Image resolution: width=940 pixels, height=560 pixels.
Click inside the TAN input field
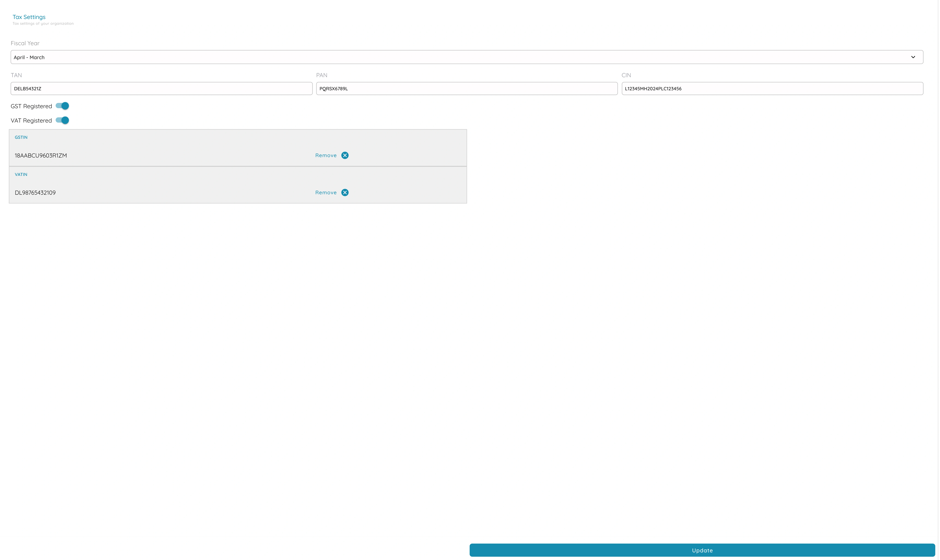pyautogui.click(x=161, y=88)
